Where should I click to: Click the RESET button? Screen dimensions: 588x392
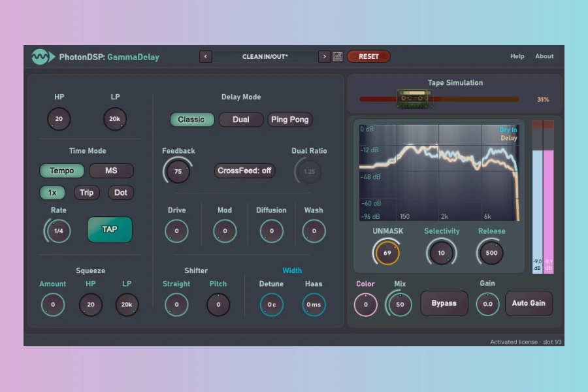[368, 56]
